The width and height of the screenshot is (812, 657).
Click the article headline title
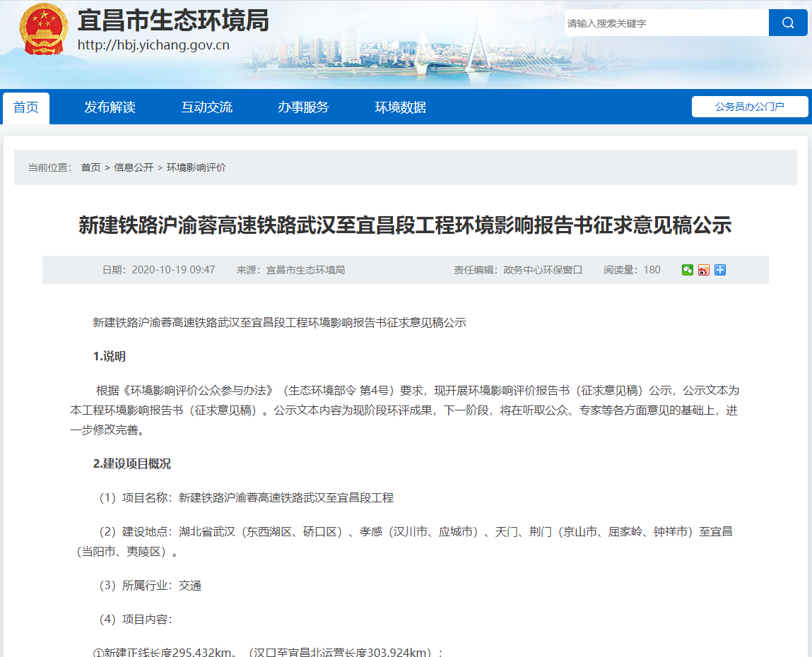click(x=405, y=225)
